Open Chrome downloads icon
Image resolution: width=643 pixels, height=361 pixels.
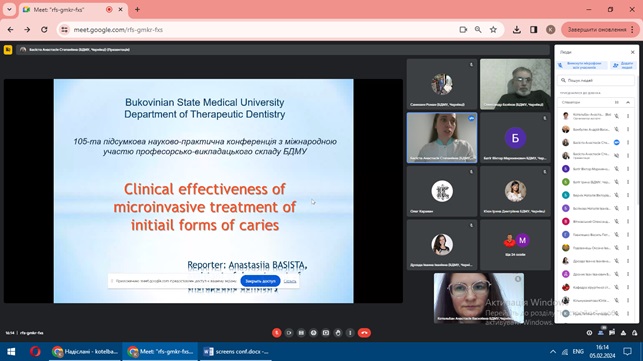[x=517, y=30]
